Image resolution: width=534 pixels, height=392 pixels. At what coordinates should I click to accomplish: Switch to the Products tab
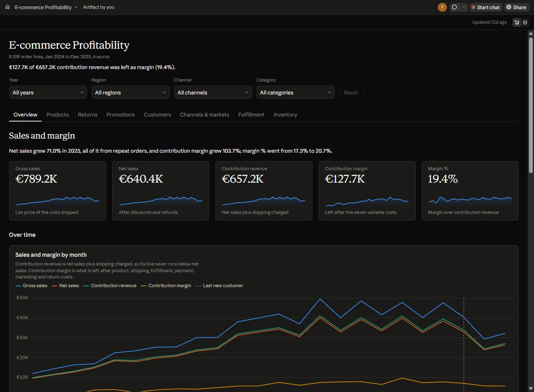pos(57,114)
